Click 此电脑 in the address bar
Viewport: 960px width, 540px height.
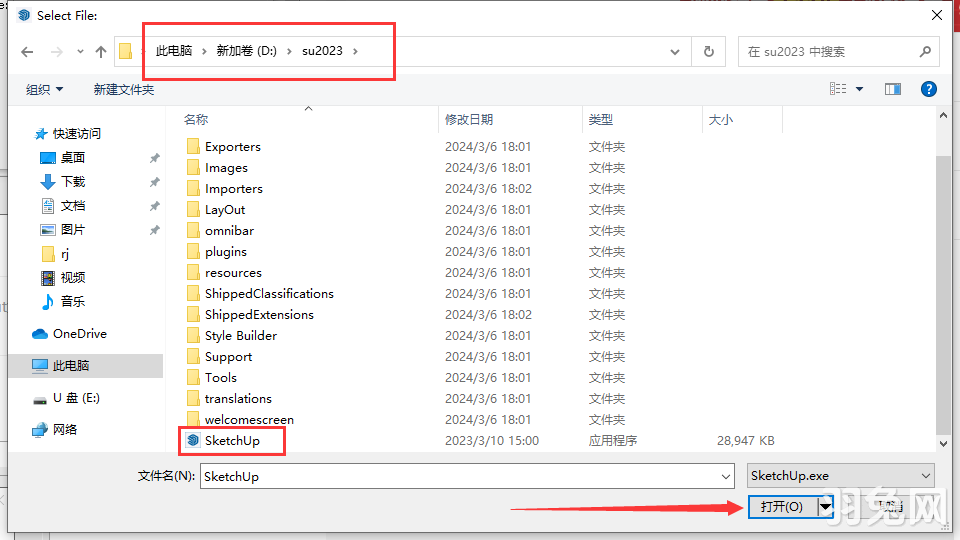[174, 51]
